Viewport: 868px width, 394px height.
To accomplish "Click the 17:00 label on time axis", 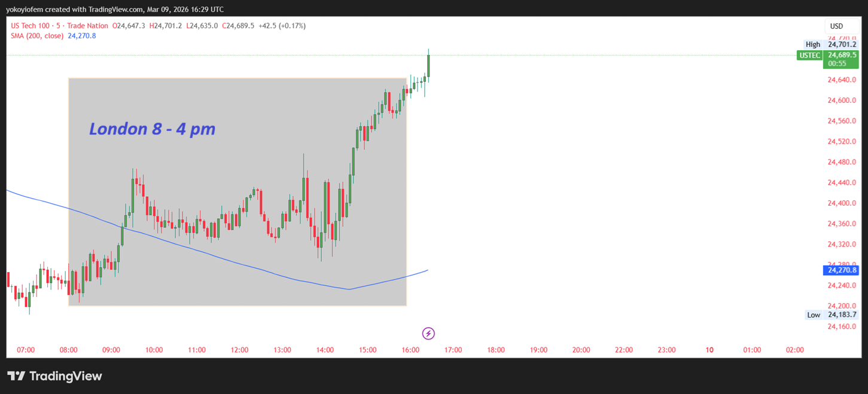I will click(453, 350).
